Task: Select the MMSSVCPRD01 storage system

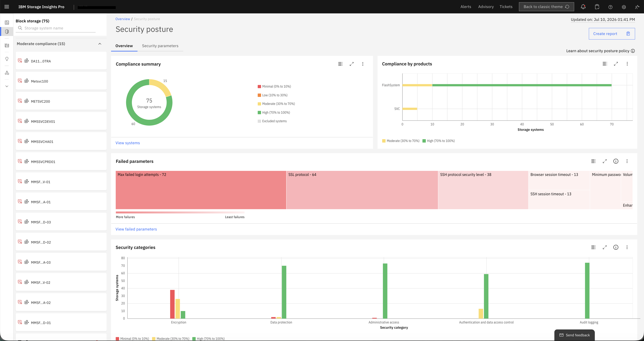Action: 61,161
